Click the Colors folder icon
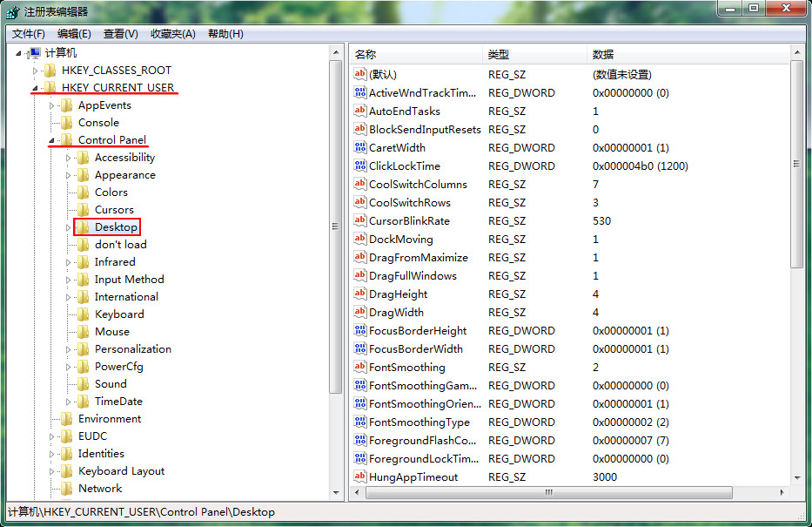 pos(84,193)
